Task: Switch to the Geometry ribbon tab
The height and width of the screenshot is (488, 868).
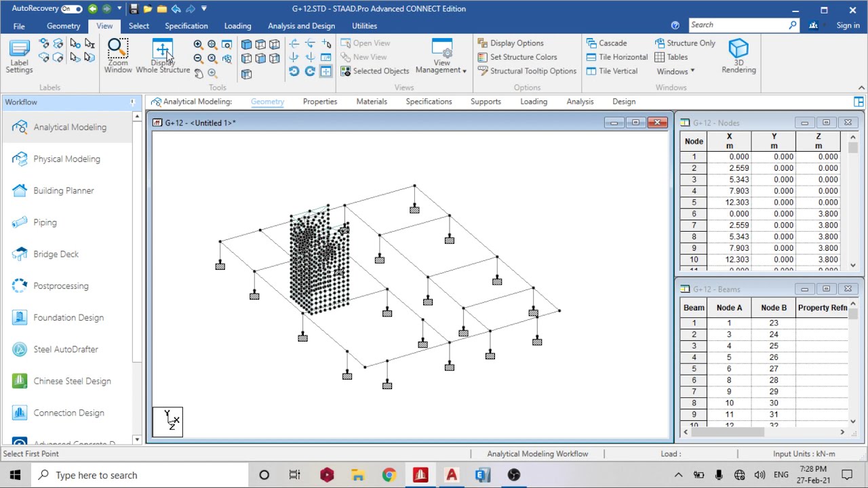Action: pyautogui.click(x=63, y=26)
